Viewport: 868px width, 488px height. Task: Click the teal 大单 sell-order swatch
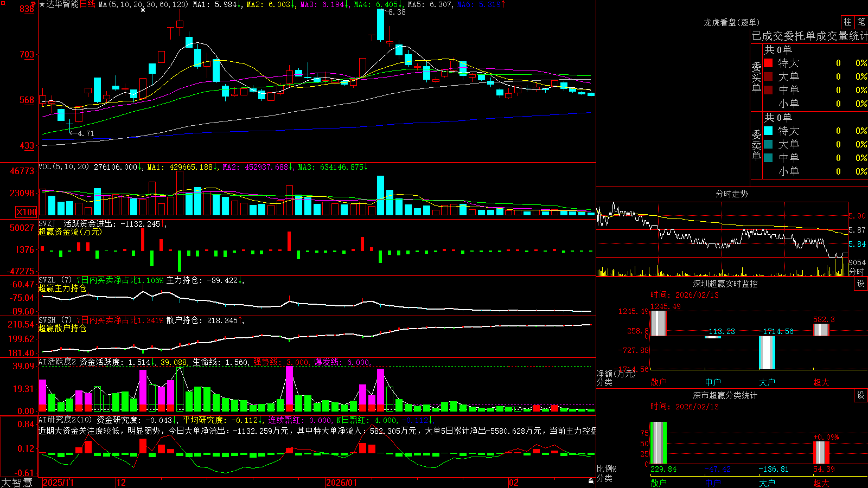click(768, 144)
